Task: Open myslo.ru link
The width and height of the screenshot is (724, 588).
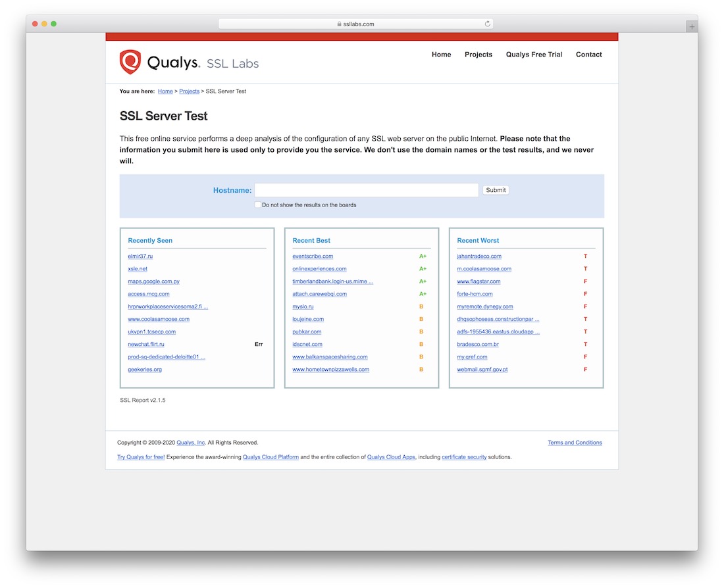Action: tap(303, 306)
